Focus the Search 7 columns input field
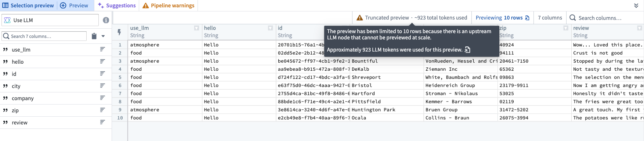Screen dimensions: 644x141 pos(44,36)
